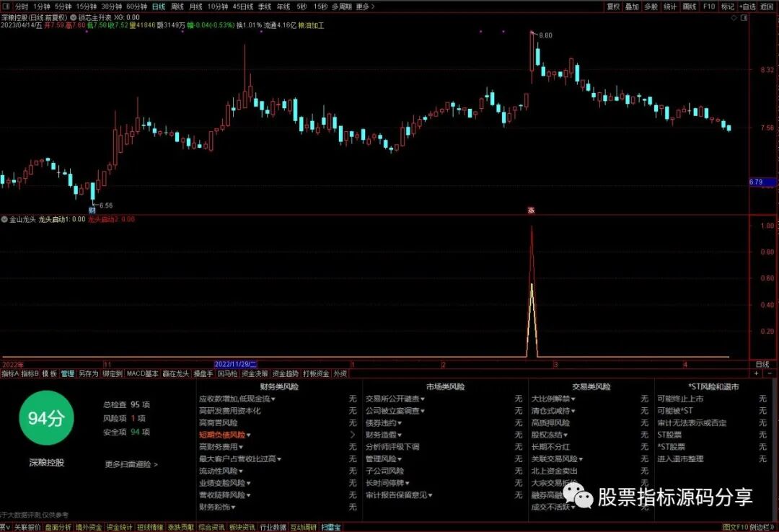Expand the 应收款增加,低现金流 risk item

coord(237,399)
